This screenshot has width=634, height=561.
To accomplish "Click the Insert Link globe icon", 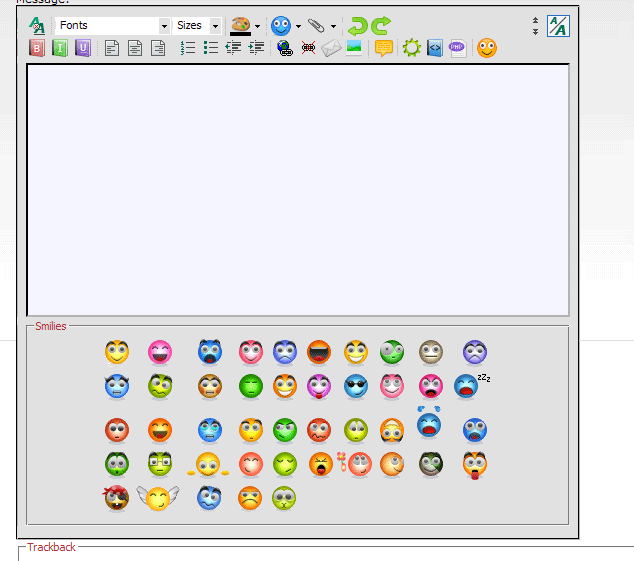I will (285, 48).
